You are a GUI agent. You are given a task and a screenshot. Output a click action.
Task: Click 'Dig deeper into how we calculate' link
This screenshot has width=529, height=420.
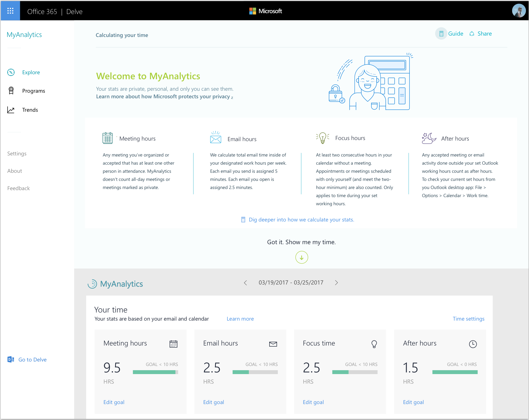(x=301, y=220)
